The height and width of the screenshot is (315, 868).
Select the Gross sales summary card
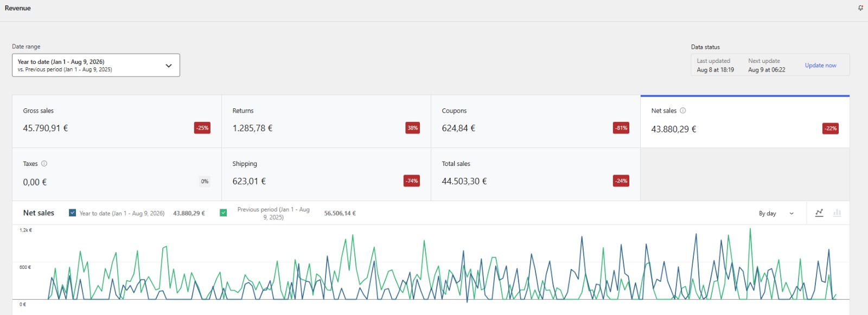click(x=117, y=121)
